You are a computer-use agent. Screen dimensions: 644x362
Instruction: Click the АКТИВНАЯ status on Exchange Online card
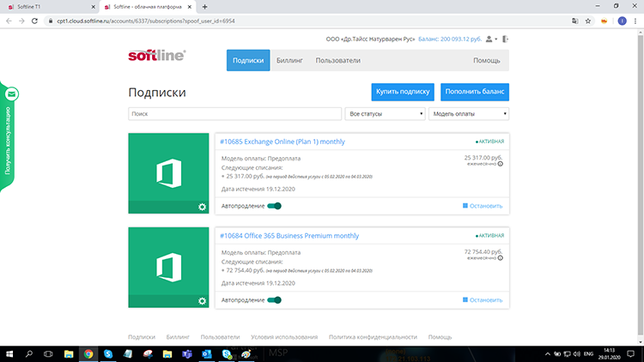[x=489, y=142]
